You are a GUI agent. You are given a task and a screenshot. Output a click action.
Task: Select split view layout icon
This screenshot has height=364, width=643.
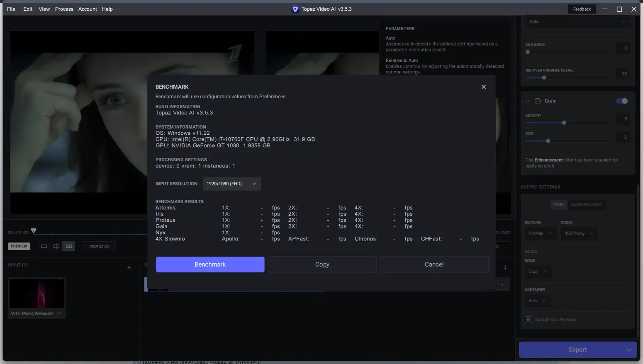(x=56, y=246)
